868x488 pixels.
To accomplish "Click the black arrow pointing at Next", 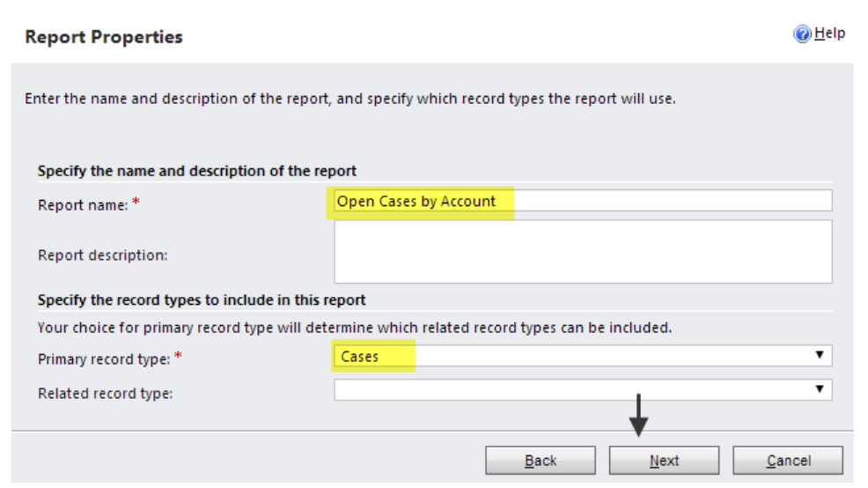I will [639, 416].
